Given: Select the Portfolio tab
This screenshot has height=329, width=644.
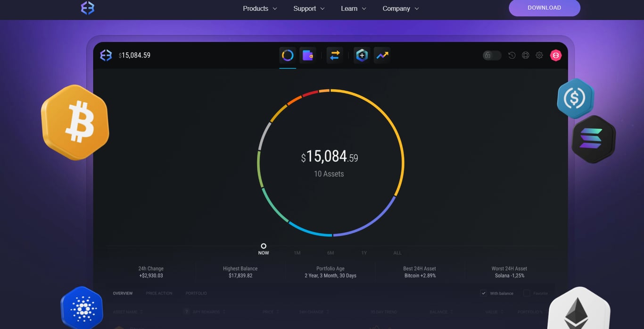Looking at the screenshot, I should point(196,293).
